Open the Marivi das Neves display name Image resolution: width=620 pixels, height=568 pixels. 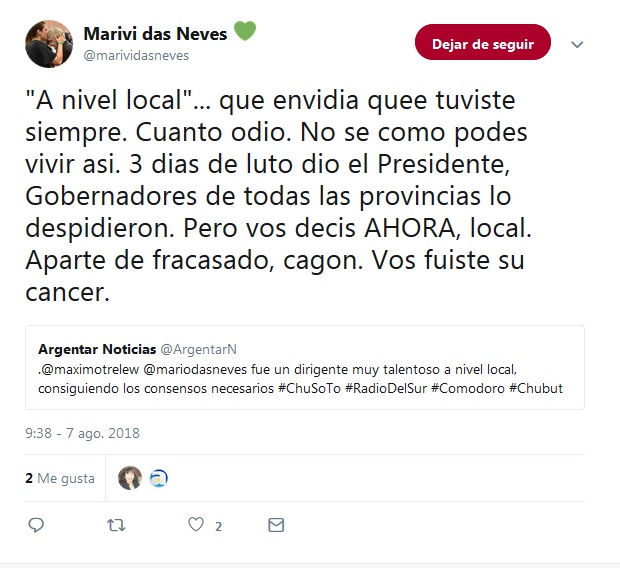point(155,34)
